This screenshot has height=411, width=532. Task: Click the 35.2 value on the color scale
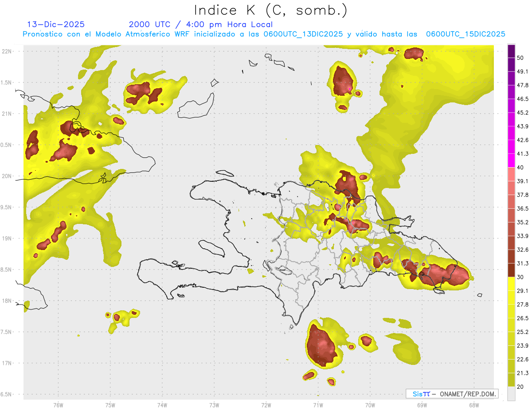pos(523,222)
